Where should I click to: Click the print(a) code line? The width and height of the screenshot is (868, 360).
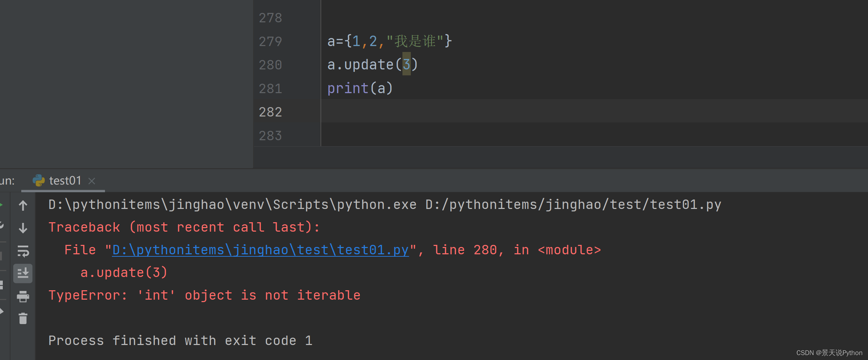coord(360,88)
